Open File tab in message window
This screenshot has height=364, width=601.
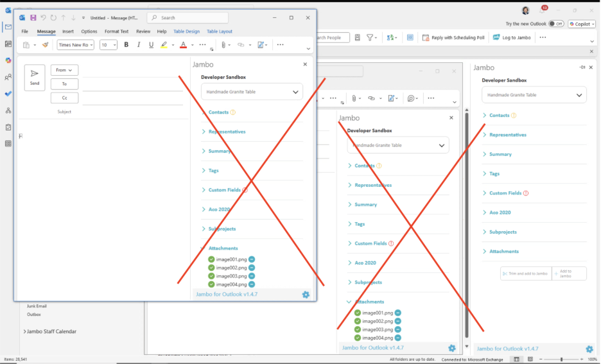24,31
